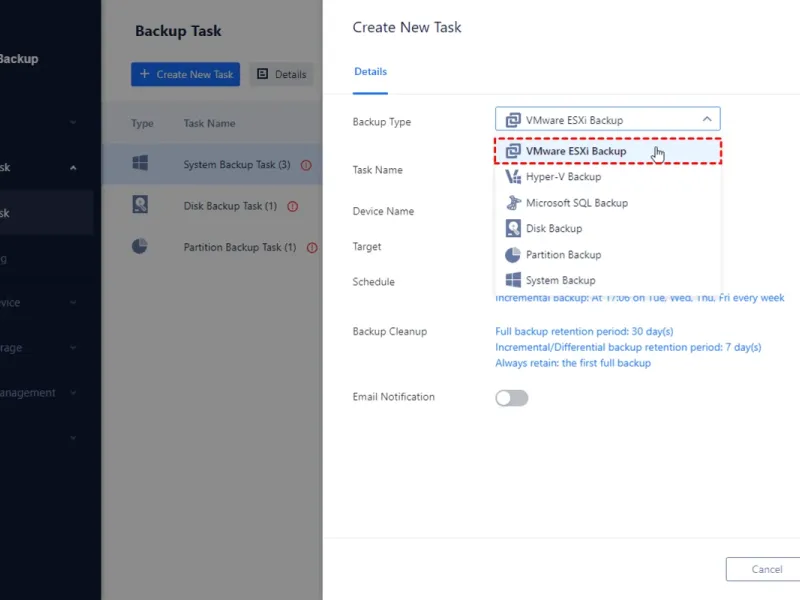Click the Incremental backup schedule link
Viewport: 800px width, 600px height.
pos(640,298)
